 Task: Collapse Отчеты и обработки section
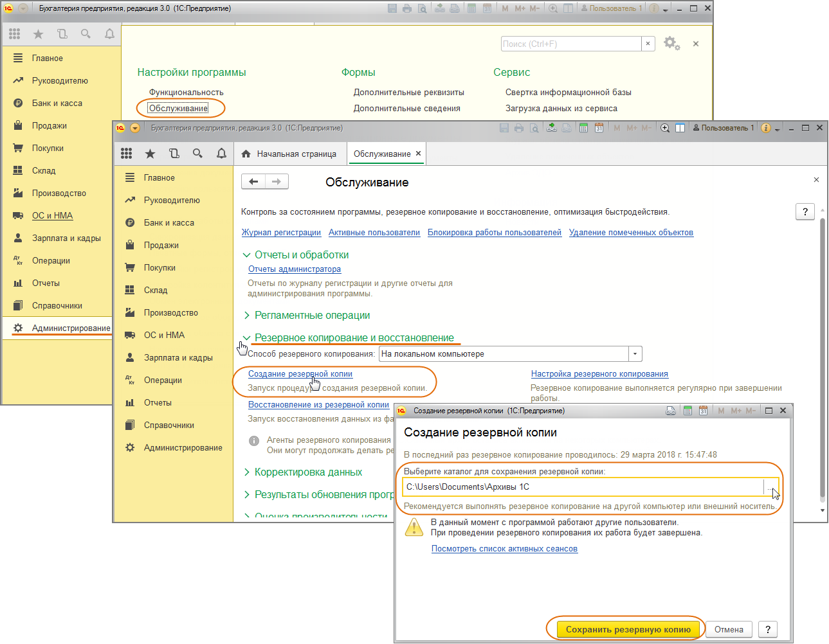pos(246,255)
